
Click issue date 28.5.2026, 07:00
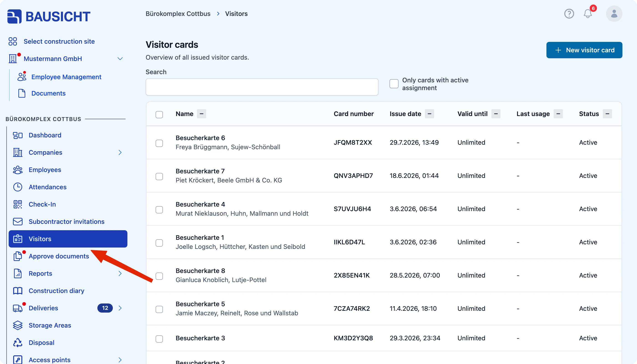(x=415, y=275)
